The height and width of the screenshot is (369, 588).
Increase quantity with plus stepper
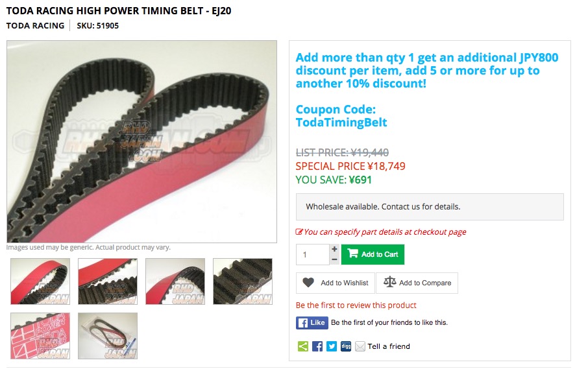click(334, 249)
